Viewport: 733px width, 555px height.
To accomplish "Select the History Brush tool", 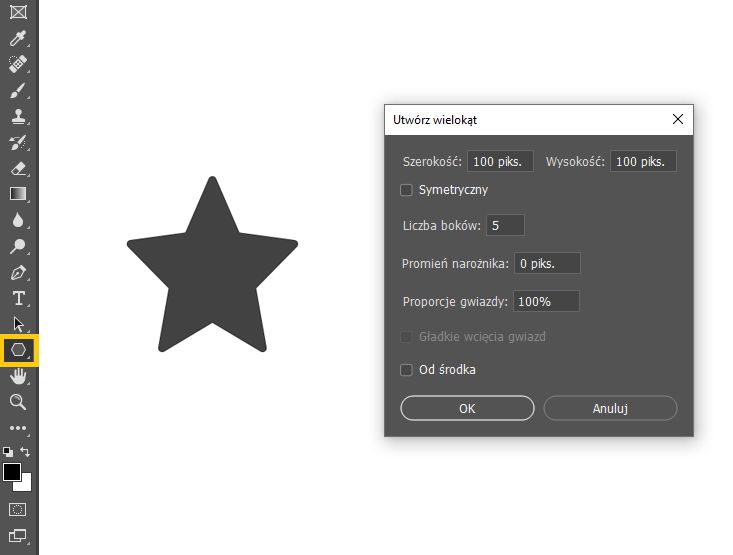I will click(x=18, y=142).
